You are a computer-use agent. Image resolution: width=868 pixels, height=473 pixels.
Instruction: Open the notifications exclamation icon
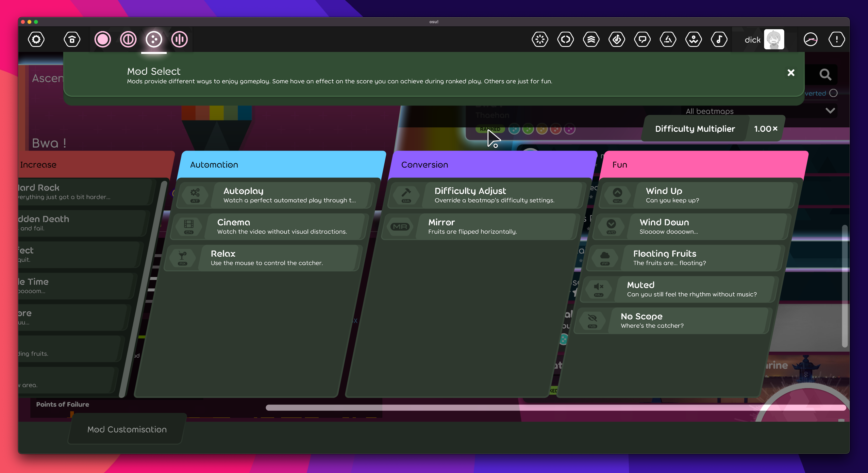click(836, 40)
